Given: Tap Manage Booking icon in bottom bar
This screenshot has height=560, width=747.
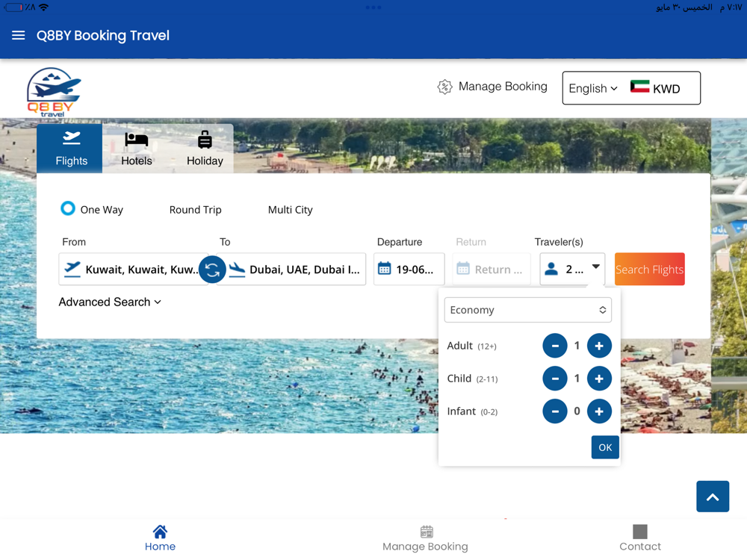Looking at the screenshot, I should (427, 532).
